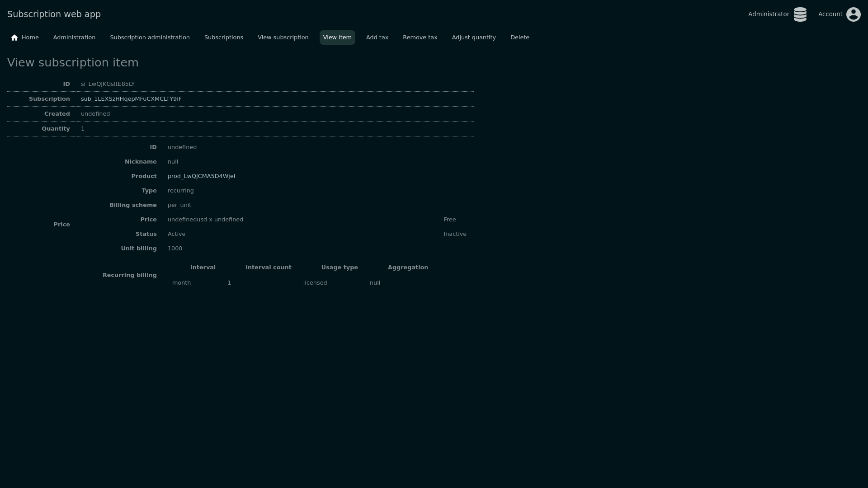Viewport: 868px width, 488px height.
Task: Click the Administrator label text
Action: (768, 14)
